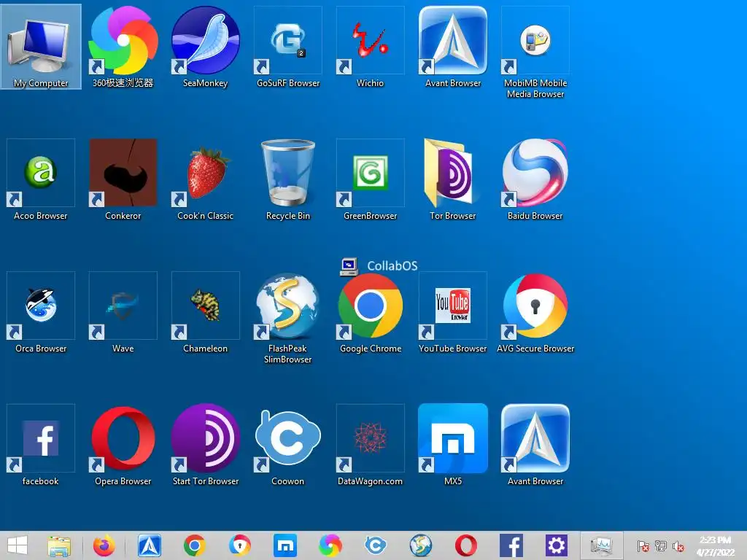The height and width of the screenshot is (560, 747).
Task: Launch Google Chrome from the taskbar
Action: 194,545
